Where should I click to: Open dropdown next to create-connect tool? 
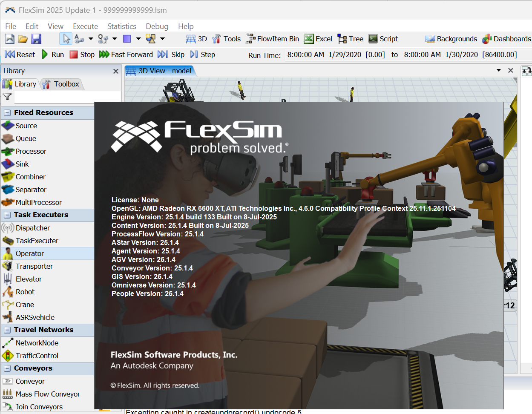click(162, 39)
